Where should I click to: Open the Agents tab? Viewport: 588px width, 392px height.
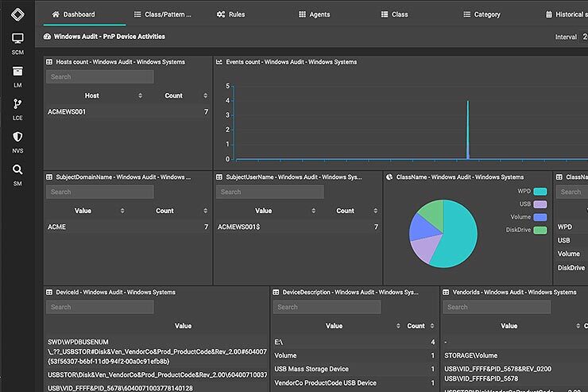(313, 14)
